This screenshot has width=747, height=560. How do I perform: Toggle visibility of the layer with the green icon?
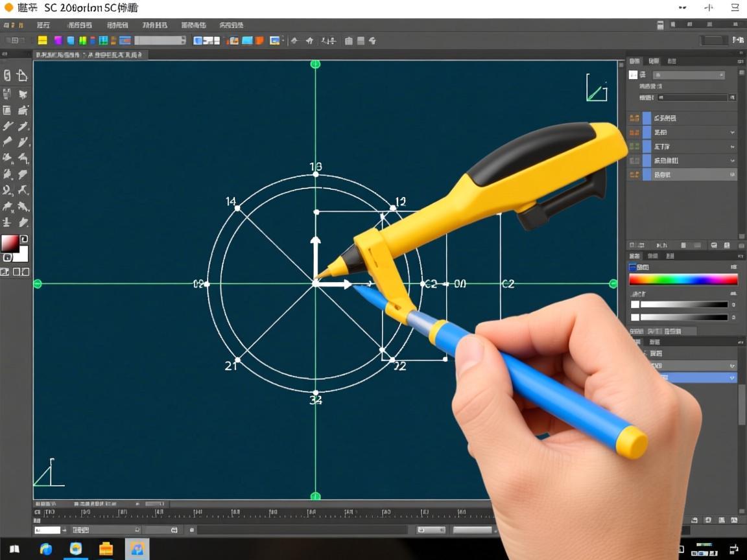(634, 146)
